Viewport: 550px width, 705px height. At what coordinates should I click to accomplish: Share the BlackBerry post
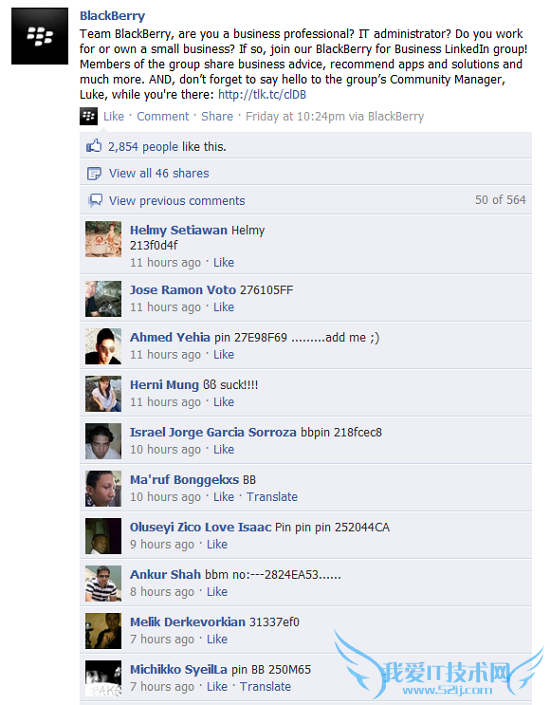[217, 116]
